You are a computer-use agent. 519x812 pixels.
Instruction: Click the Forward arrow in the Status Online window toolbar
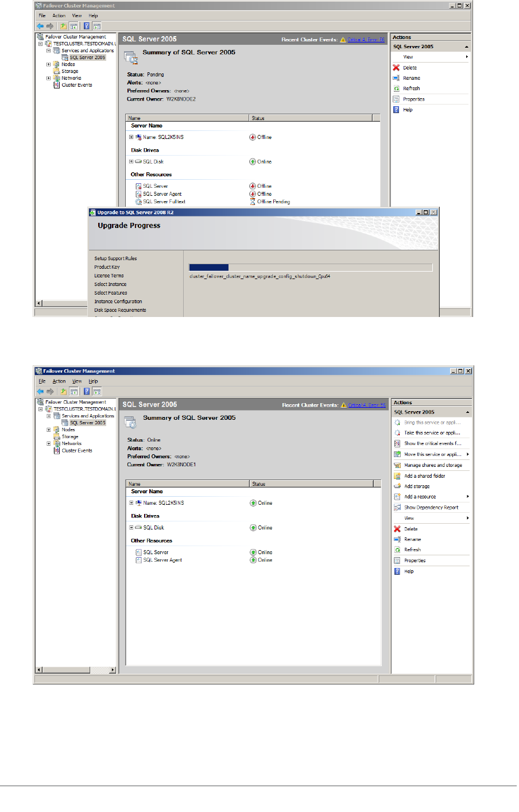(50, 392)
